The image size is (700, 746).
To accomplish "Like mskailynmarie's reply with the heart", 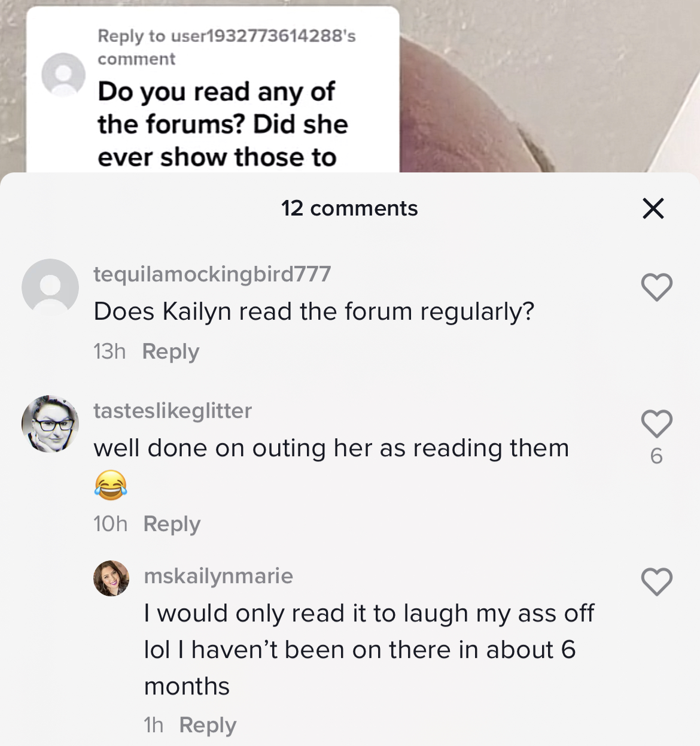I will (x=657, y=581).
